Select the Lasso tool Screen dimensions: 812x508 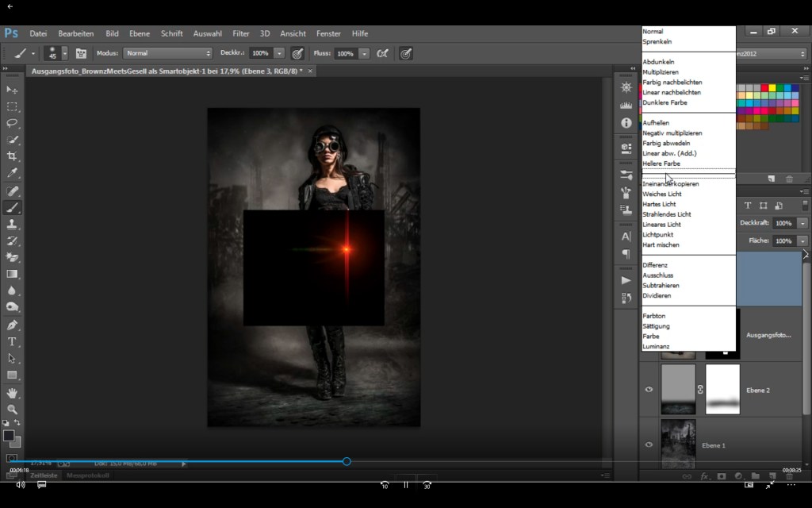click(13, 123)
